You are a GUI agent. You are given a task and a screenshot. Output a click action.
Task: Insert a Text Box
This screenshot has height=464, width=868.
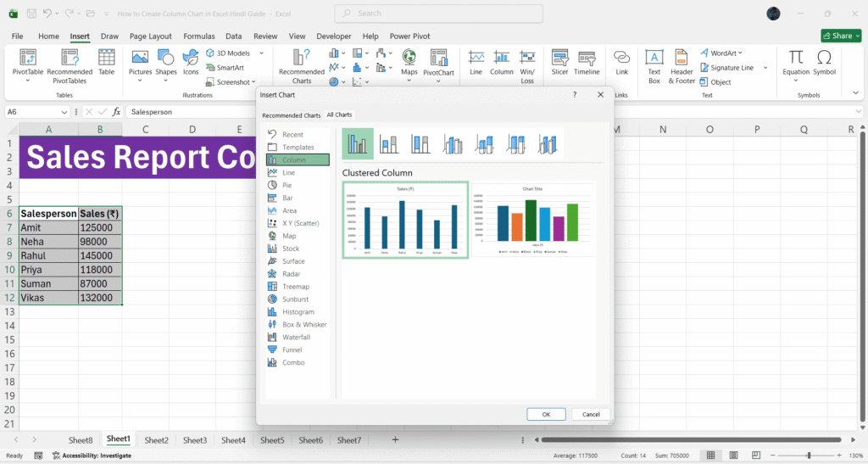(654, 66)
